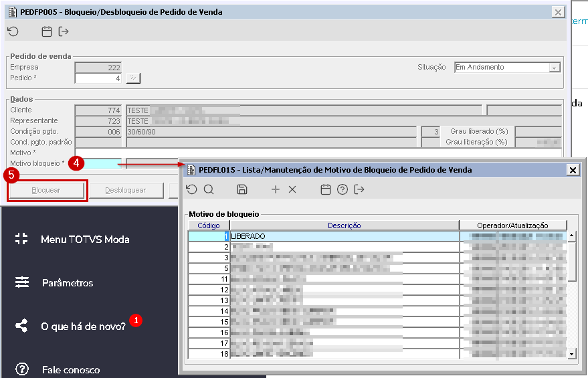Click Menu TOTVS Moda collapse icon

click(21, 239)
